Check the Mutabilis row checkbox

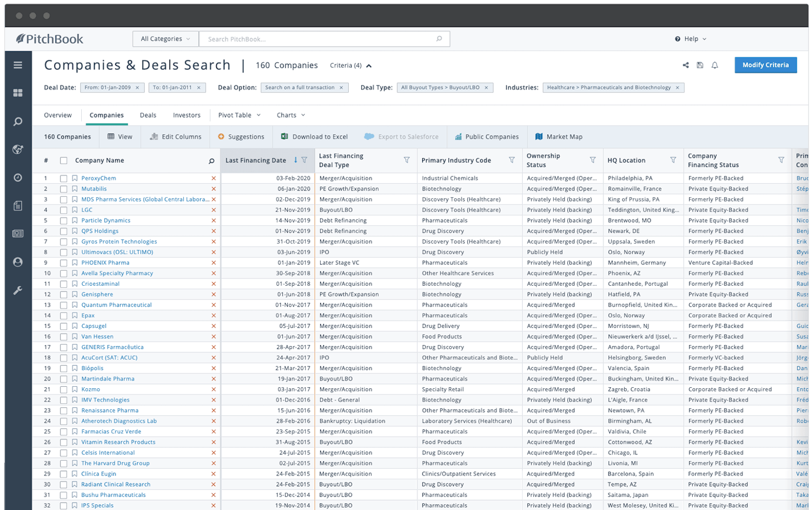click(x=63, y=189)
